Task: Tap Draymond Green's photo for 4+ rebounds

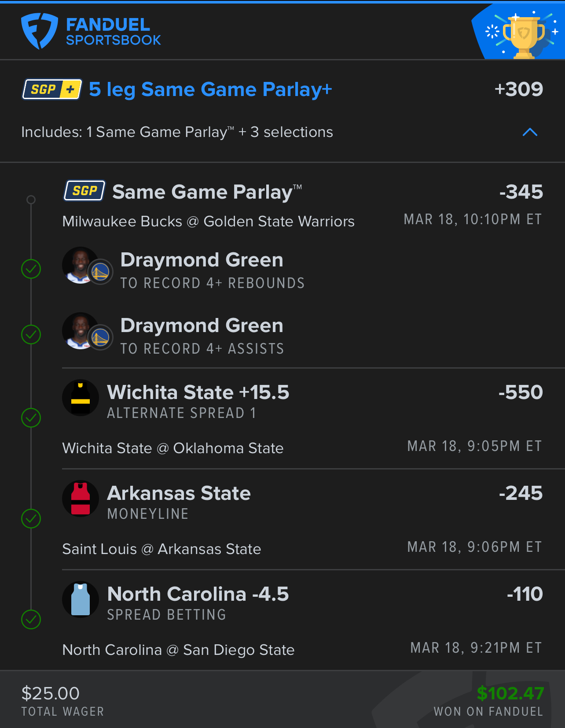Action: 81,265
